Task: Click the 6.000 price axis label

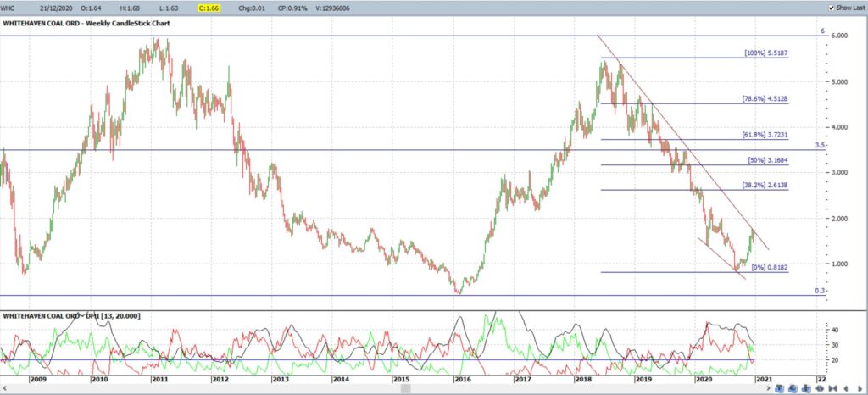Action: pyautogui.click(x=839, y=36)
